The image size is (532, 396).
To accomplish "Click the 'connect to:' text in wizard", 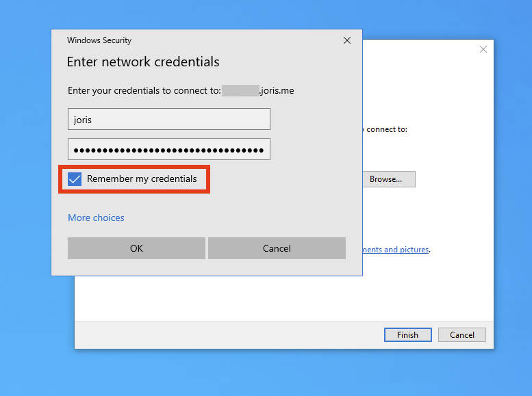I will point(387,129).
